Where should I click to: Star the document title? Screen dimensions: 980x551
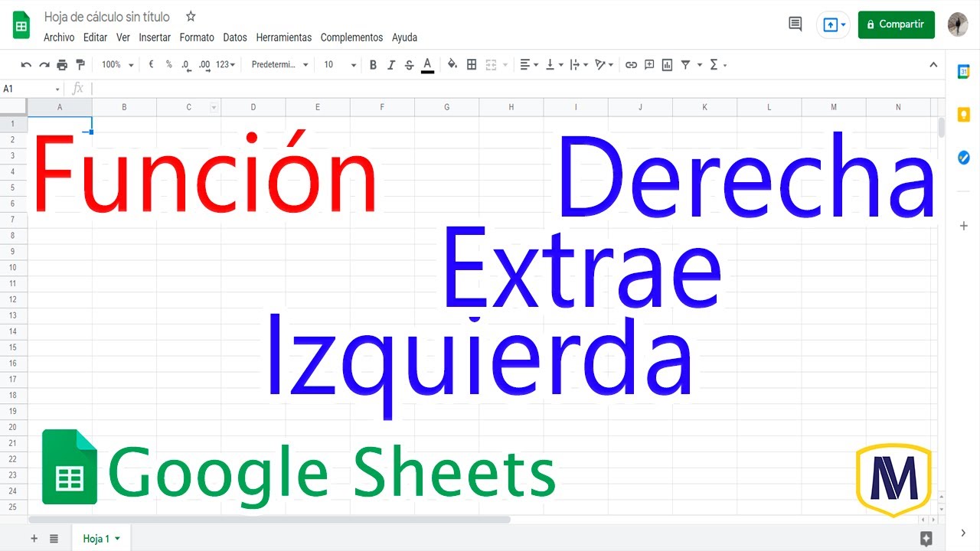(191, 16)
